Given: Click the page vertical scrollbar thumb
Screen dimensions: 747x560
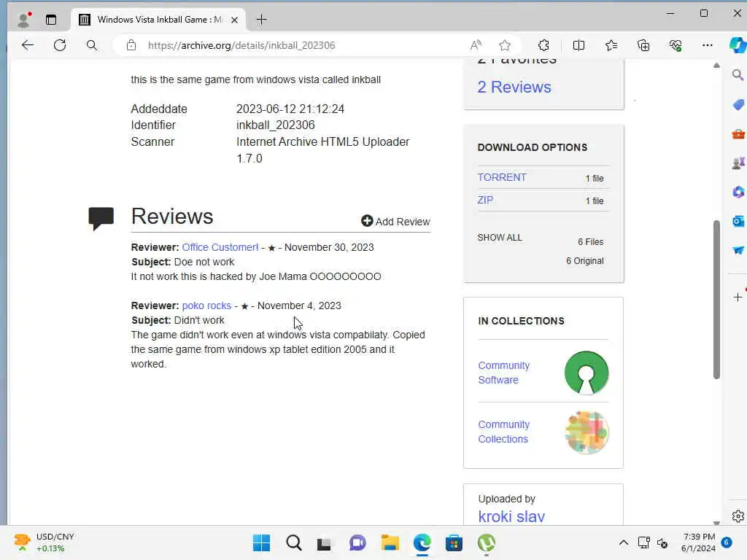Looking at the screenshot, I should pos(716,300).
